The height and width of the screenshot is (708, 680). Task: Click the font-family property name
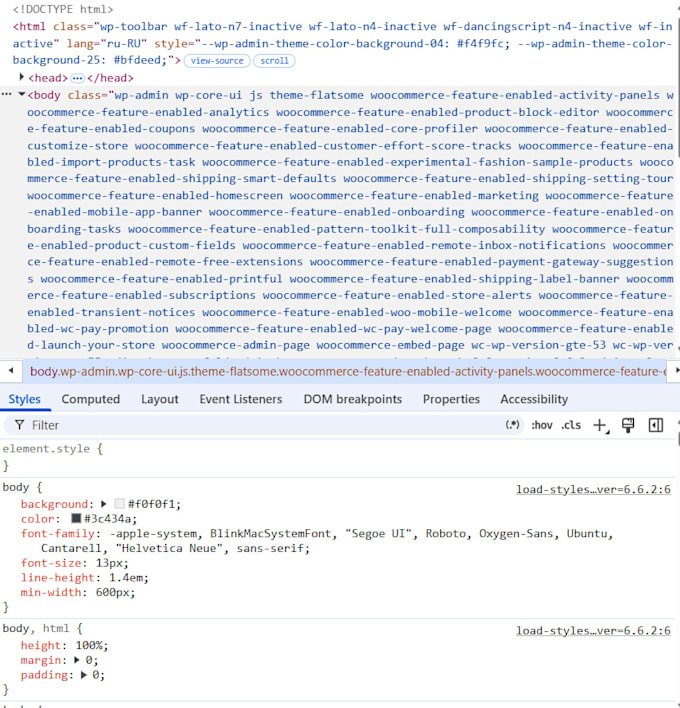pyautogui.click(x=58, y=533)
